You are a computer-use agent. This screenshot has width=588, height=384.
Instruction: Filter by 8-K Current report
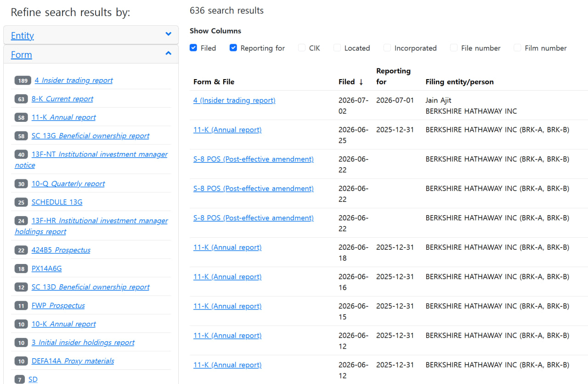tap(62, 99)
